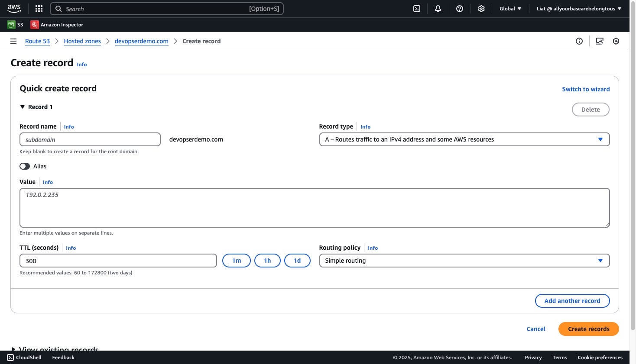Go to Hosted zones breadcrumb
Viewport: 636px width, 364px height.
coord(82,41)
